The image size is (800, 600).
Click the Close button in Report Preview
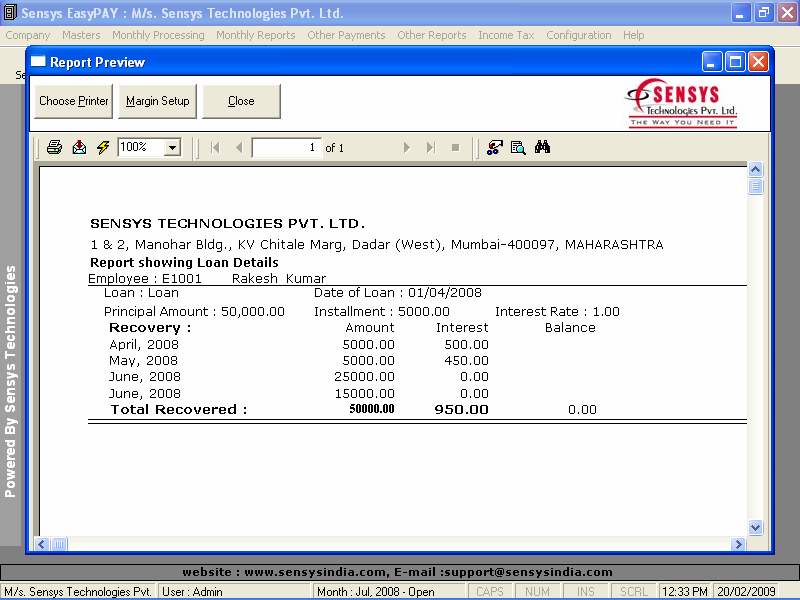241,101
